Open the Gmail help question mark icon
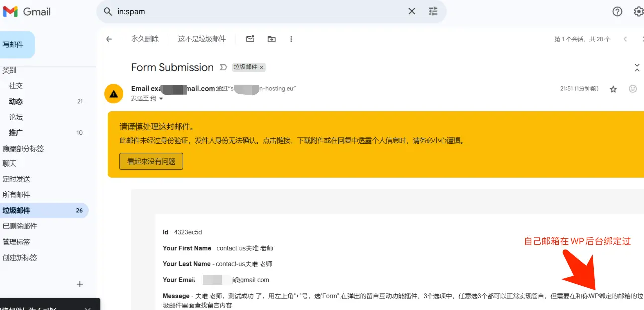 click(x=617, y=11)
